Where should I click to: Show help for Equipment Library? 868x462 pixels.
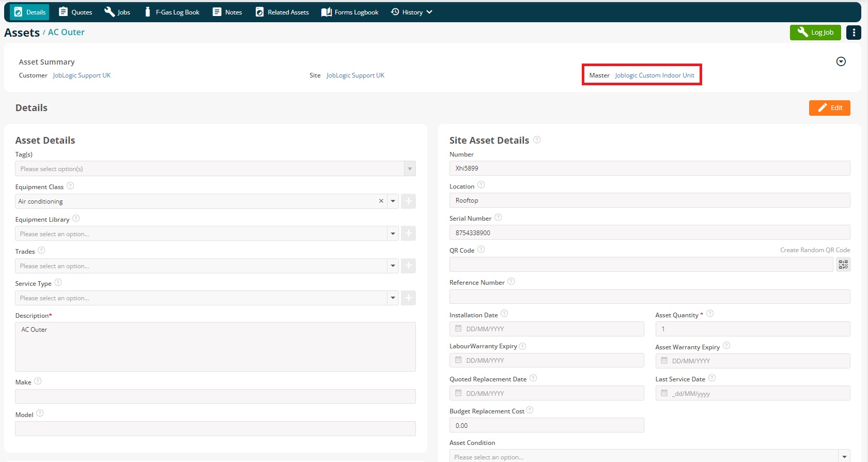pyautogui.click(x=76, y=219)
